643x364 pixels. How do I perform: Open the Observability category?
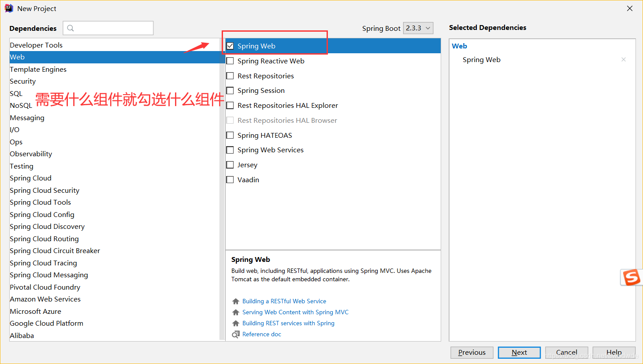coord(114,154)
